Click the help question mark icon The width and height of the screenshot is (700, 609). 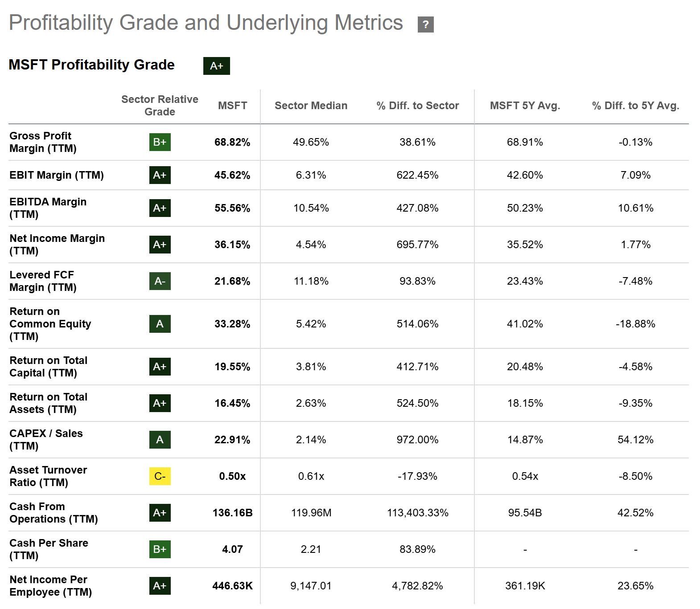pyautogui.click(x=425, y=25)
